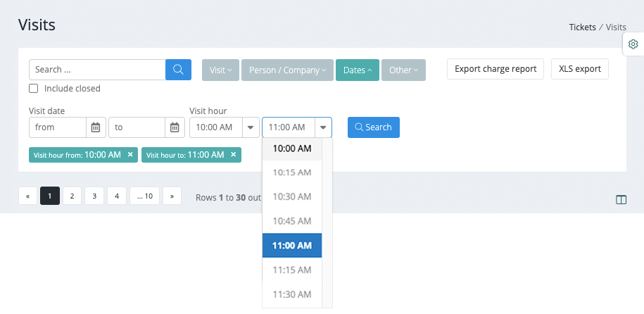Viewport: 644px width, 314px height.
Task: Choose 11:15 AM from the dropdown list
Action: pos(292,270)
